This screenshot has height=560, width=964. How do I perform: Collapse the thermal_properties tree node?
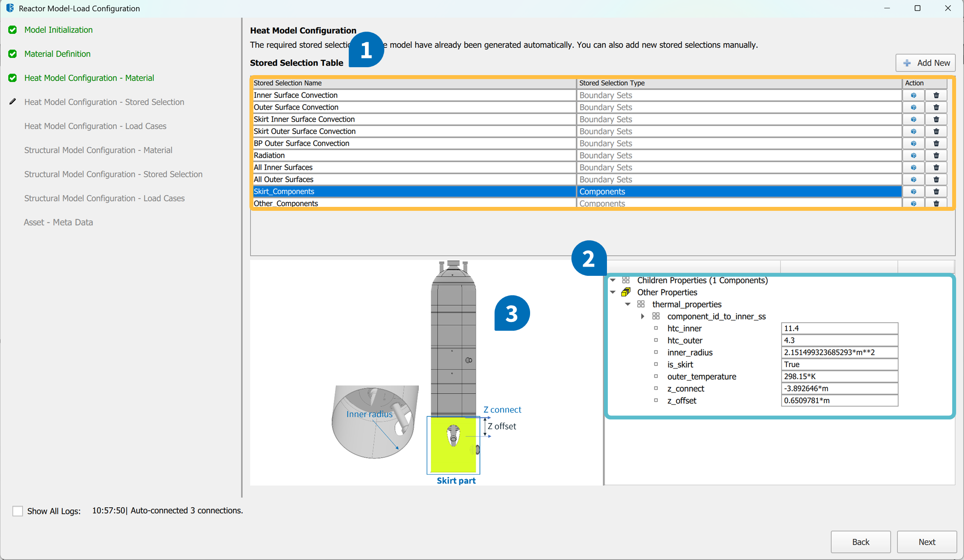[x=628, y=304]
